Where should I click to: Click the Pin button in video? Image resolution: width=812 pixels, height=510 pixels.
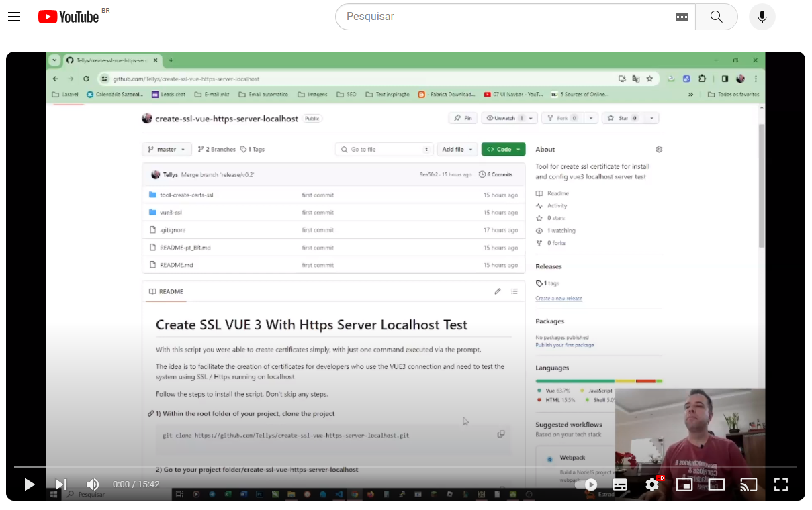pos(463,118)
